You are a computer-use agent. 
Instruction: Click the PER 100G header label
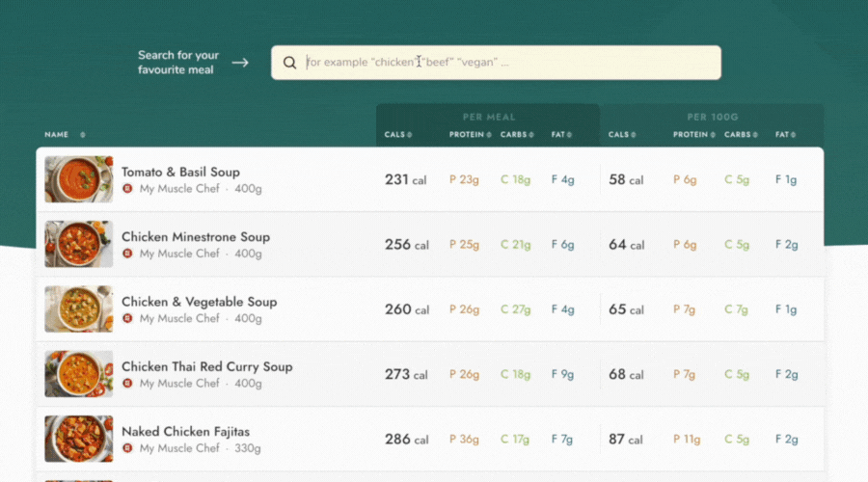(x=713, y=118)
